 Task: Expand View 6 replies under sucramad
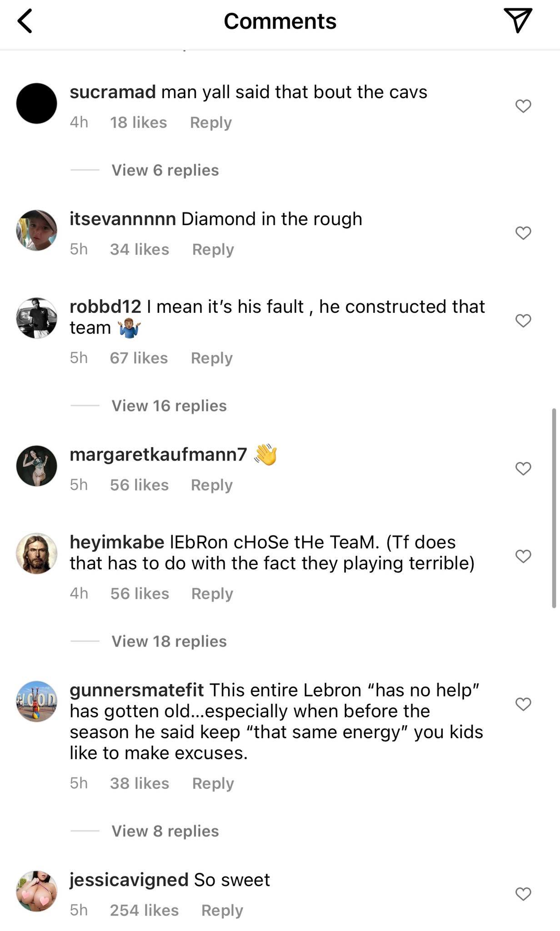click(x=165, y=170)
